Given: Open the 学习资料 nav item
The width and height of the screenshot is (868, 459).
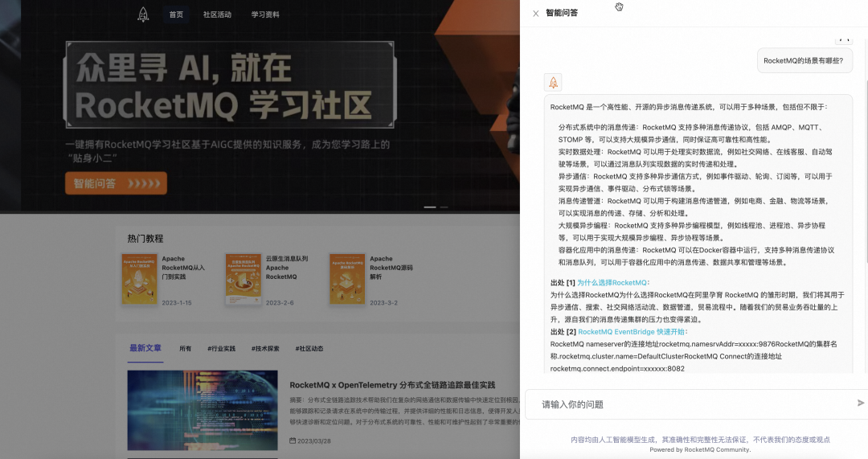Looking at the screenshot, I should click(x=265, y=14).
